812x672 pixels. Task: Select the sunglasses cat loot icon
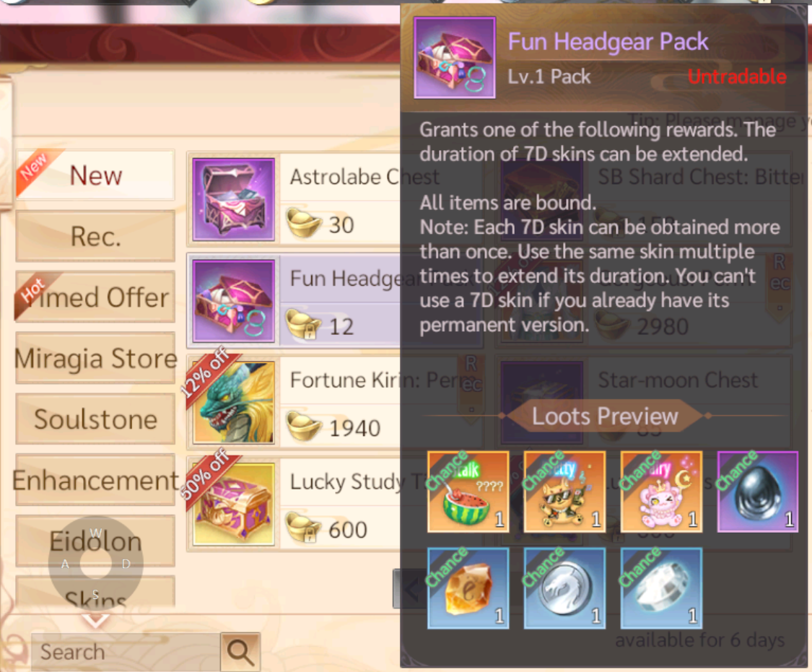click(564, 492)
